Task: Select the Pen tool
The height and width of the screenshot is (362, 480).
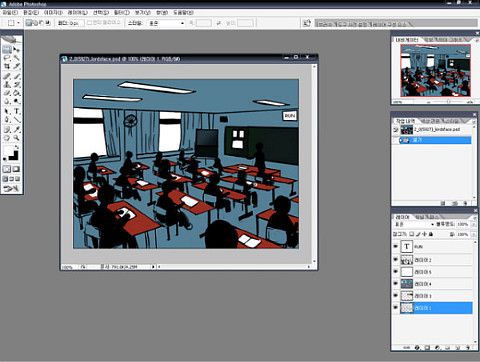Action: click(x=7, y=120)
